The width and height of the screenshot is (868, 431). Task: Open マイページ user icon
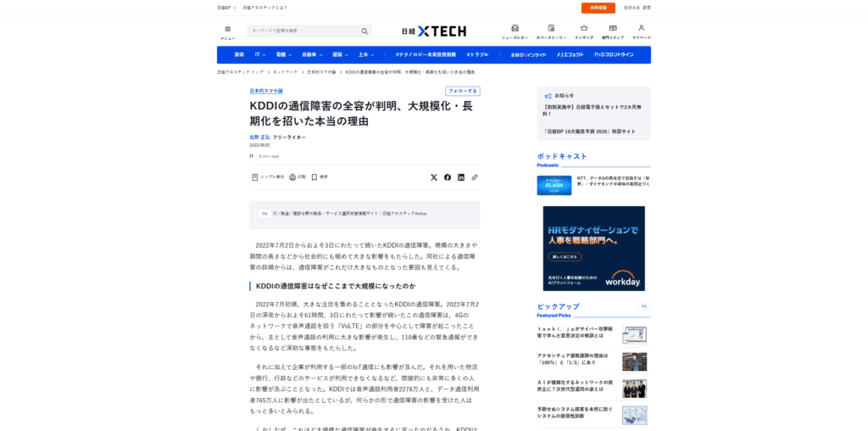click(x=641, y=31)
